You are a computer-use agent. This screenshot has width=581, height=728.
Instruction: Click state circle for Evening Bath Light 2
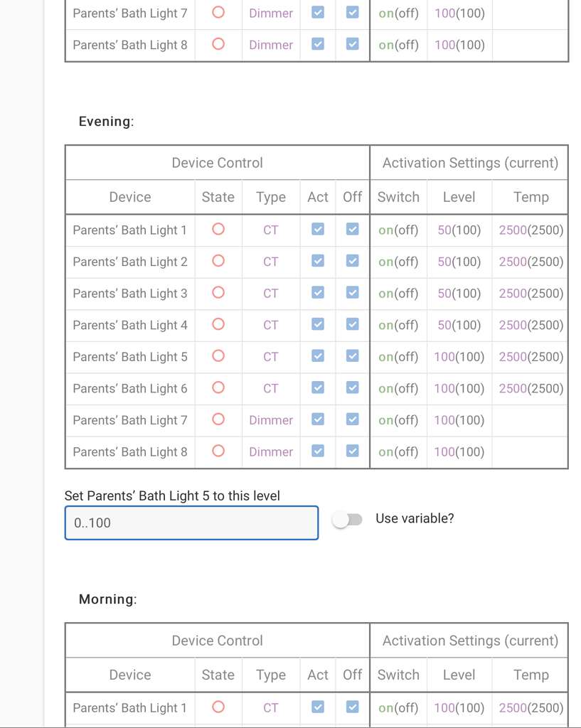pyautogui.click(x=218, y=261)
